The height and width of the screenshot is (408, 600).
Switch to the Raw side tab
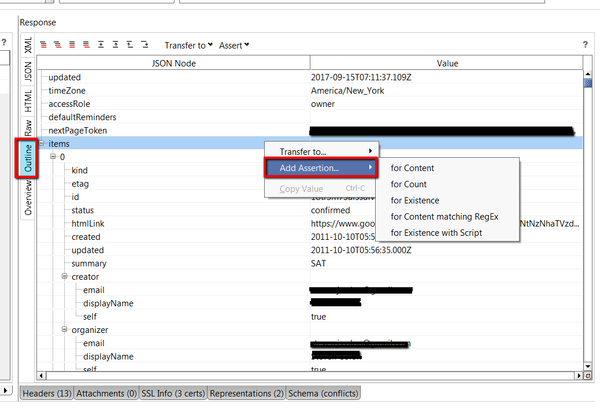(x=27, y=128)
